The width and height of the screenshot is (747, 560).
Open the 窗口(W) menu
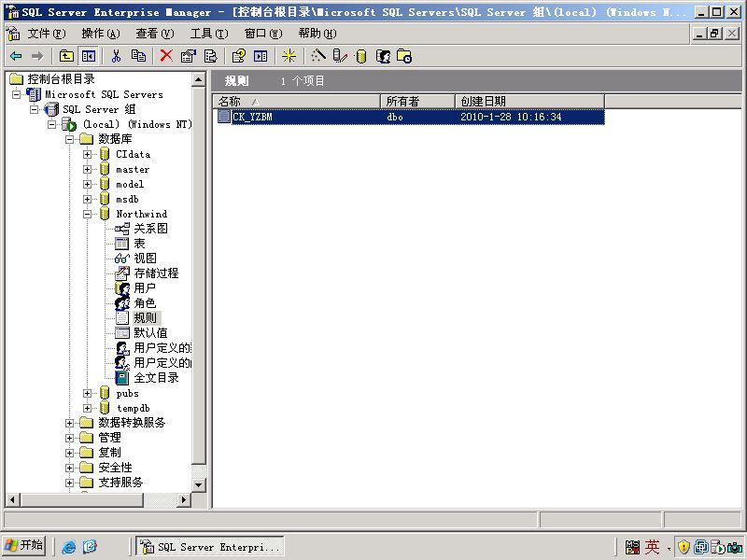tap(263, 34)
